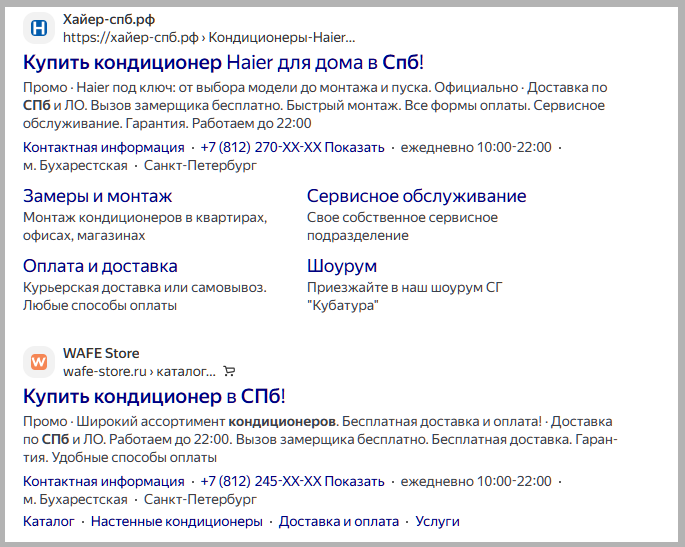Open WAFE Store 'Контактная информация' link
This screenshot has height=547, width=685.
[x=104, y=481]
